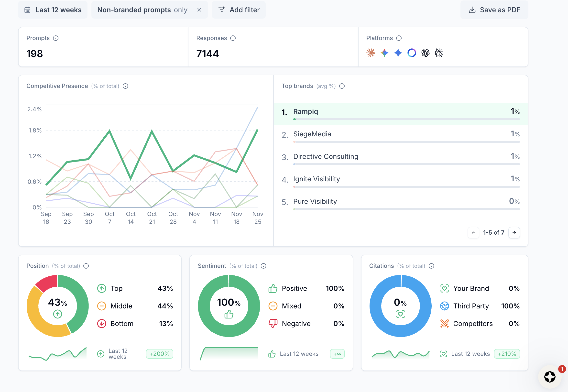Click the Top brands info icon
The image size is (568, 392).
click(x=342, y=86)
